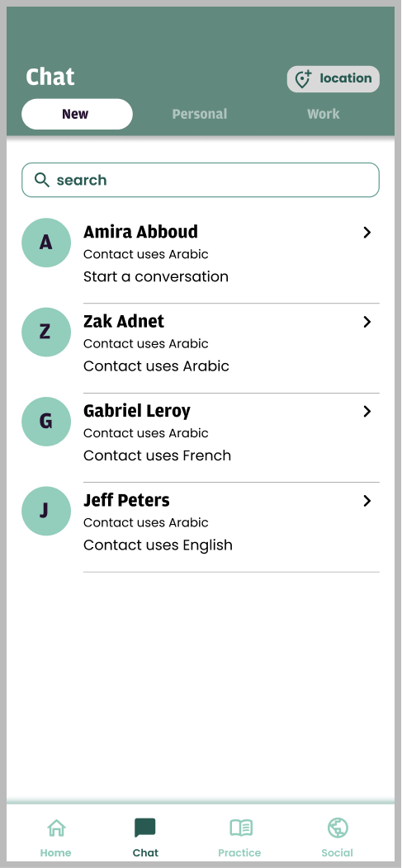Expand Amira Abboud chat via chevron
Screen dimensions: 402x868
[367, 233]
